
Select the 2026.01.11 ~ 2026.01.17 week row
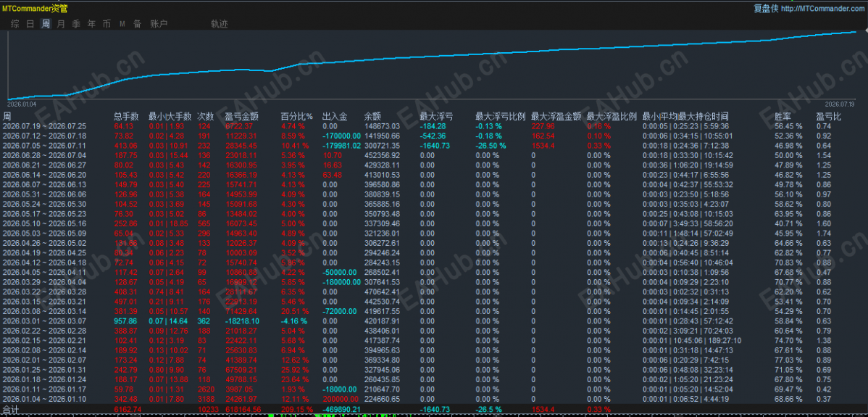pyautogui.click(x=434, y=389)
